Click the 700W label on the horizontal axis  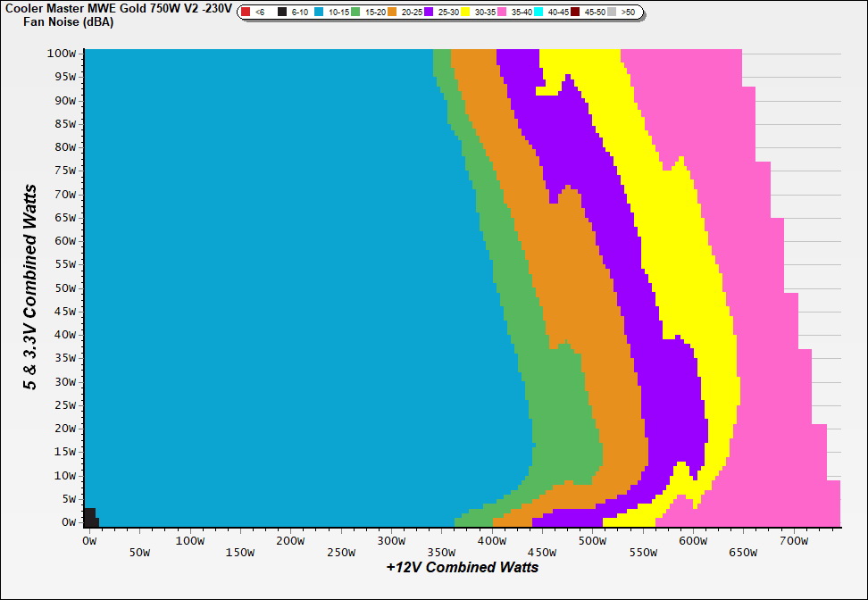click(x=793, y=541)
